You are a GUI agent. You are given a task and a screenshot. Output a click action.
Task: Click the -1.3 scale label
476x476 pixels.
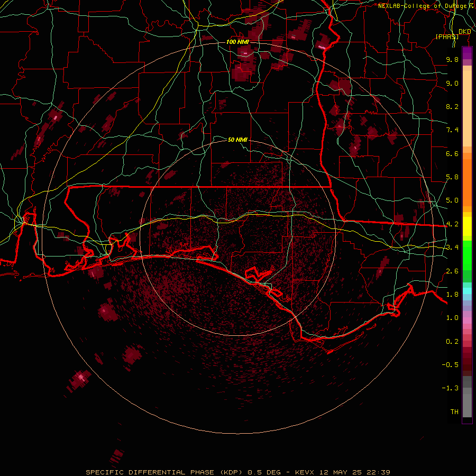pyautogui.click(x=450, y=388)
